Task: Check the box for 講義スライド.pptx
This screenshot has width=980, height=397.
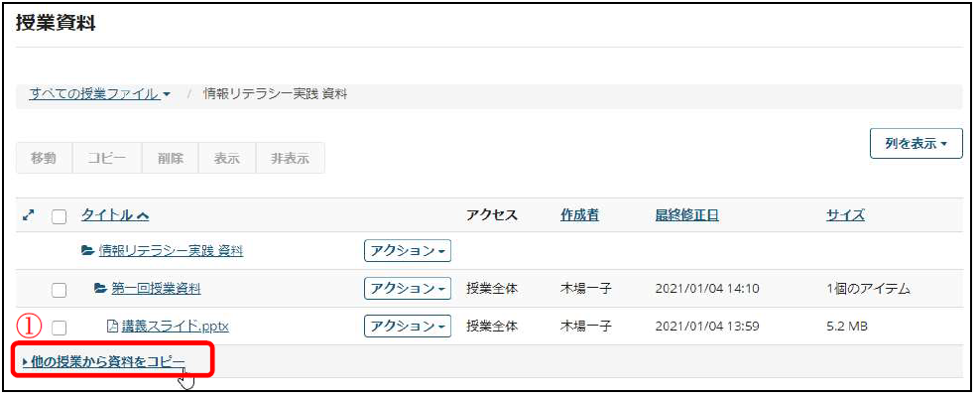Action: [x=59, y=327]
